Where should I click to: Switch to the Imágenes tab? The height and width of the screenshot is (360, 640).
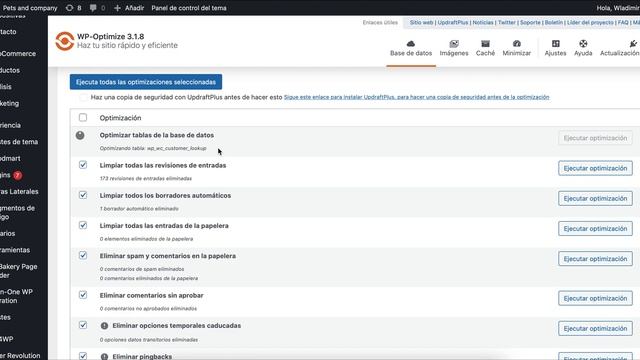coord(454,49)
